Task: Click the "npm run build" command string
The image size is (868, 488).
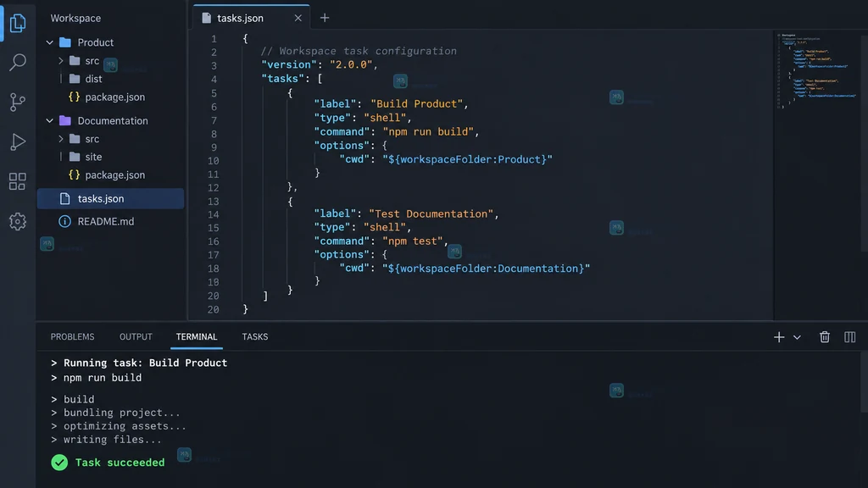Action: pos(428,131)
